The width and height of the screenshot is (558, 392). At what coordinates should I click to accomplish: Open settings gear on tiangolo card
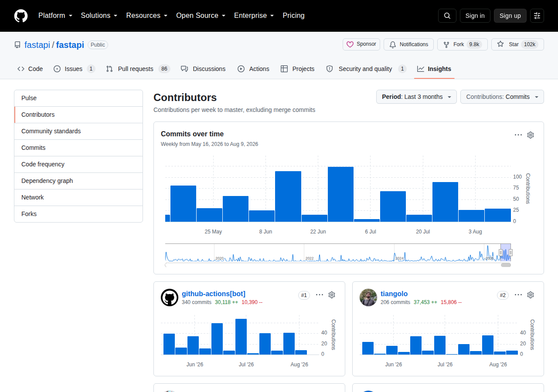[531, 295]
